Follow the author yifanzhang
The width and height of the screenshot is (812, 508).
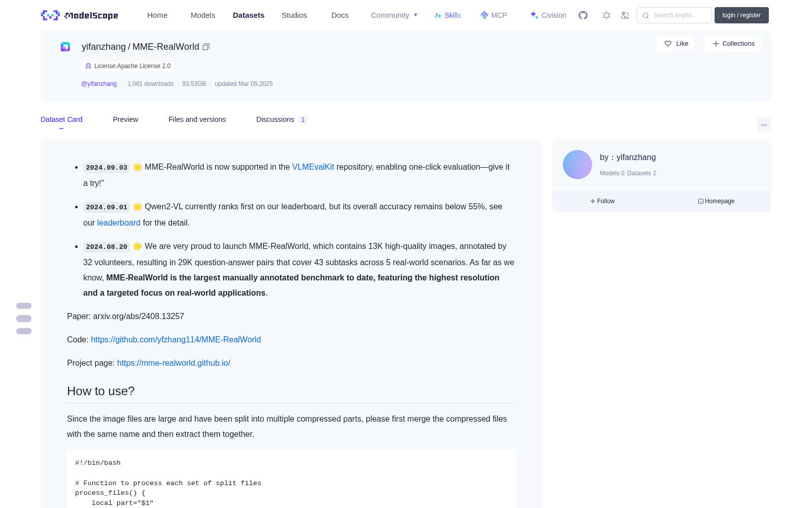(x=602, y=201)
